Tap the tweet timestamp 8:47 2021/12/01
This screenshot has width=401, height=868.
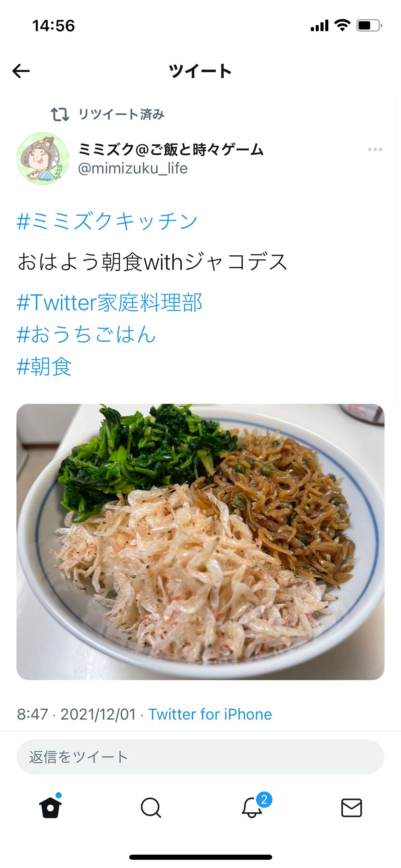[76, 714]
